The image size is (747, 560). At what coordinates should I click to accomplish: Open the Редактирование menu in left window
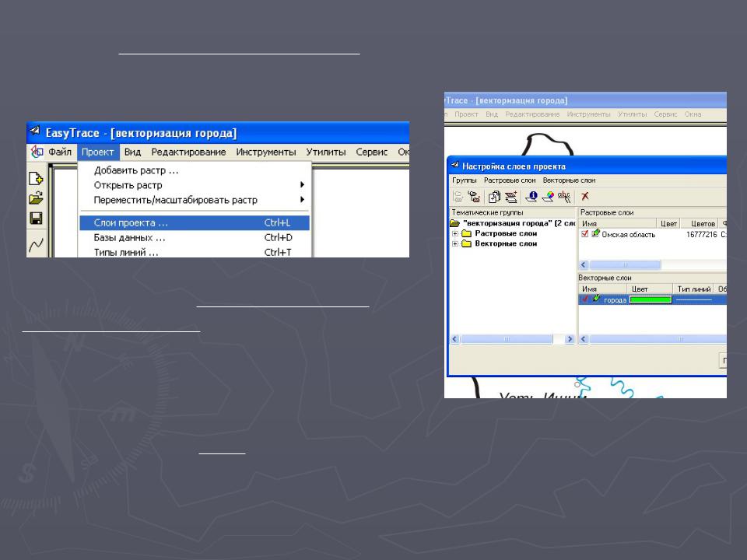188,152
